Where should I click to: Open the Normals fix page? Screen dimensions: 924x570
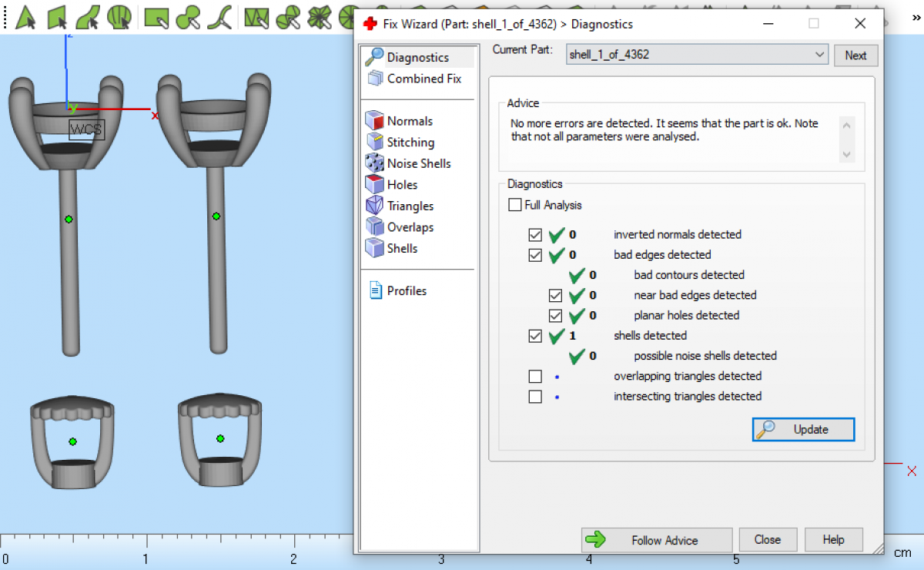pyautogui.click(x=409, y=121)
